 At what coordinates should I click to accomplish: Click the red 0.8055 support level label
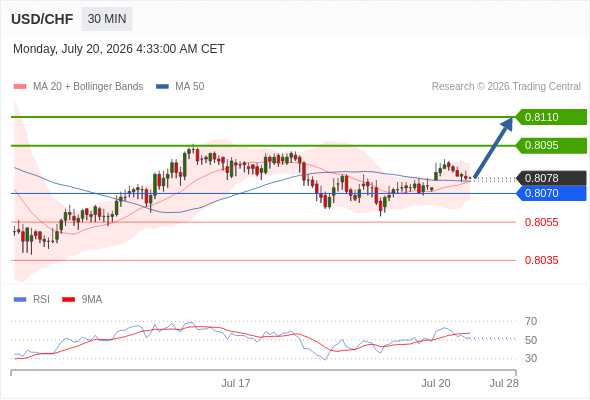pyautogui.click(x=541, y=222)
